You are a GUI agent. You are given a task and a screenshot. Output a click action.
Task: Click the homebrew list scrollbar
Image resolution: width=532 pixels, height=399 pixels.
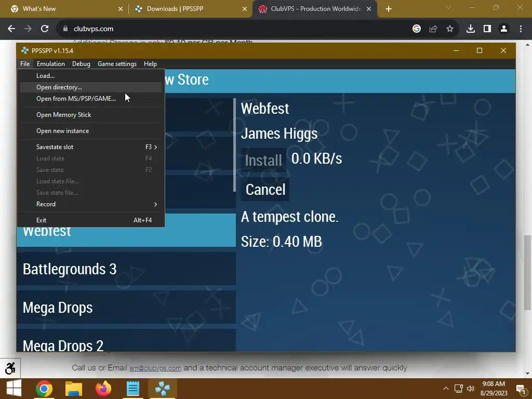(x=234, y=145)
